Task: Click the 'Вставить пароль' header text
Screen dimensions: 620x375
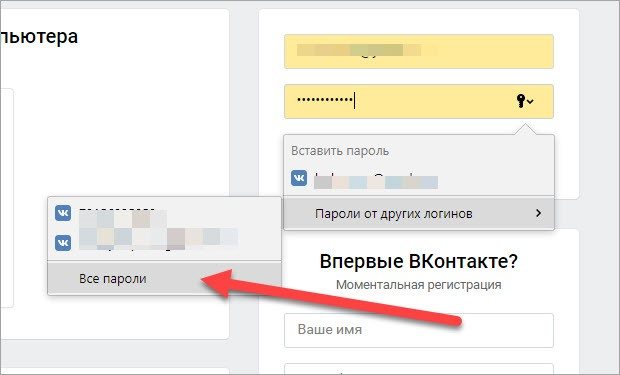Action: click(x=340, y=151)
